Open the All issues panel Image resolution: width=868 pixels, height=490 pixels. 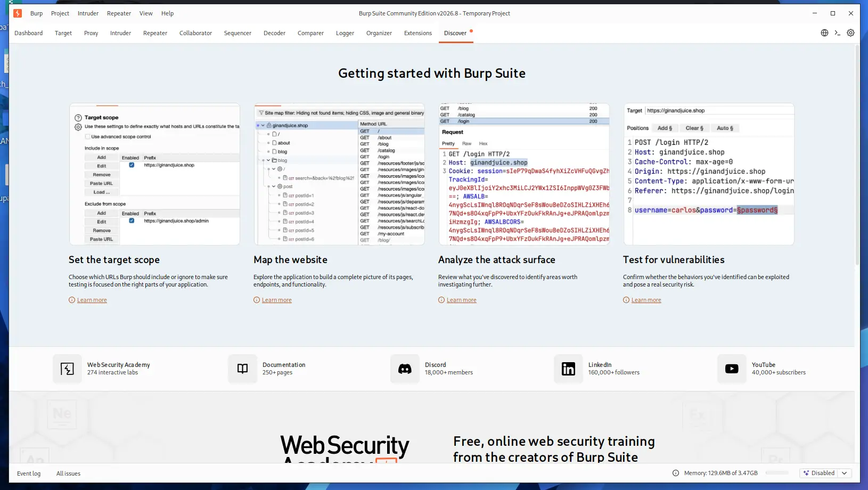coord(69,473)
